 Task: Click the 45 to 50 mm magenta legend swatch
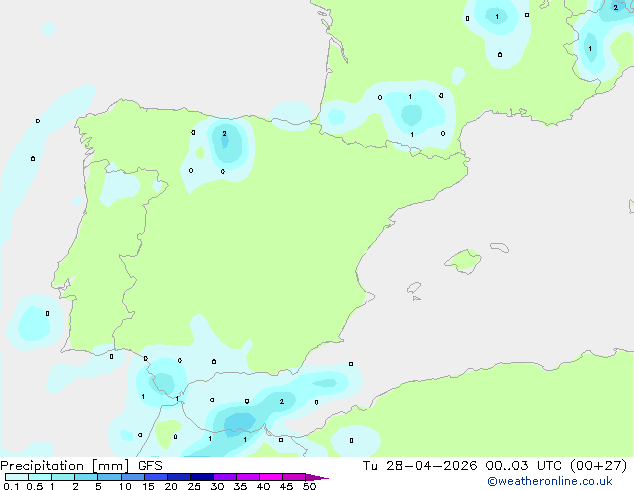click(x=294, y=477)
